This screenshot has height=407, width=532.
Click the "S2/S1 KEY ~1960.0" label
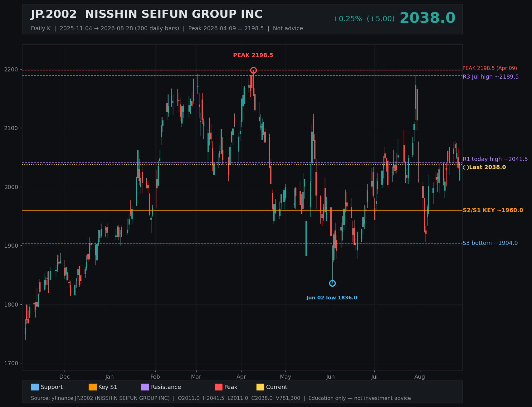[493, 210]
